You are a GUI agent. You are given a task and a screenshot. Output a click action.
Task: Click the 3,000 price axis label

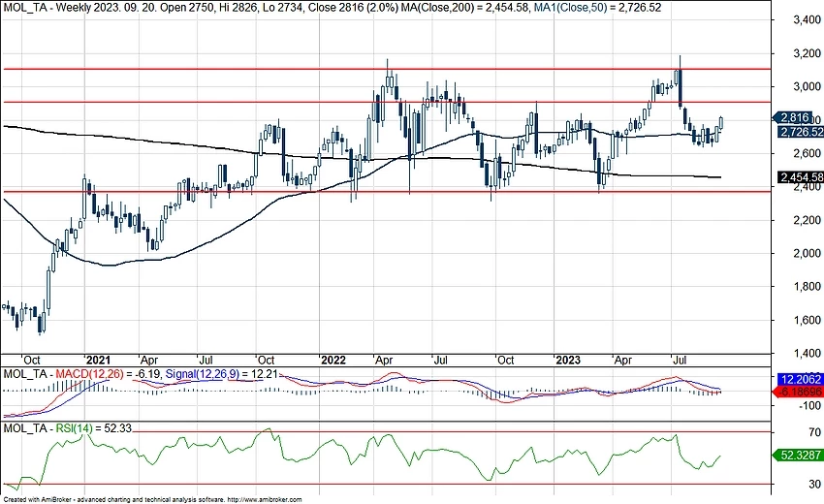[807, 86]
